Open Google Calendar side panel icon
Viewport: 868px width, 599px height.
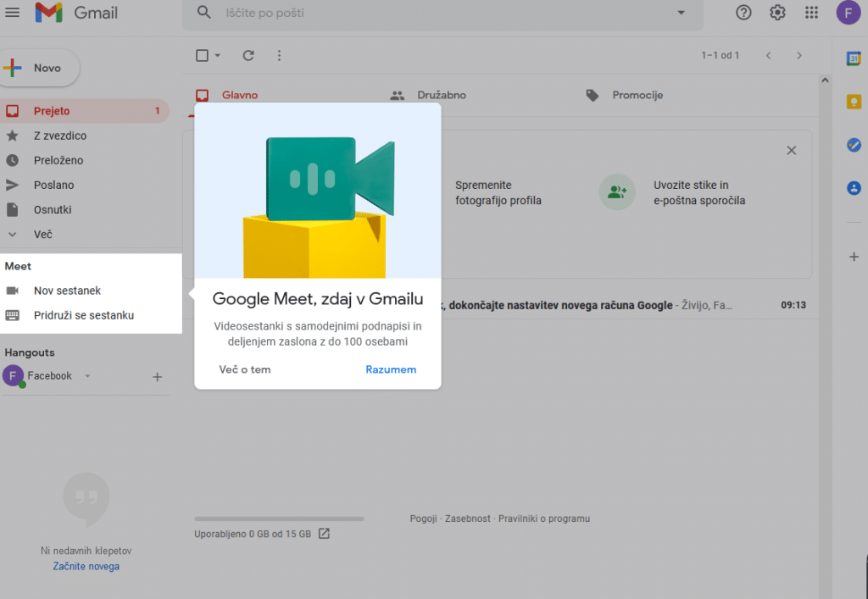pyautogui.click(x=854, y=58)
